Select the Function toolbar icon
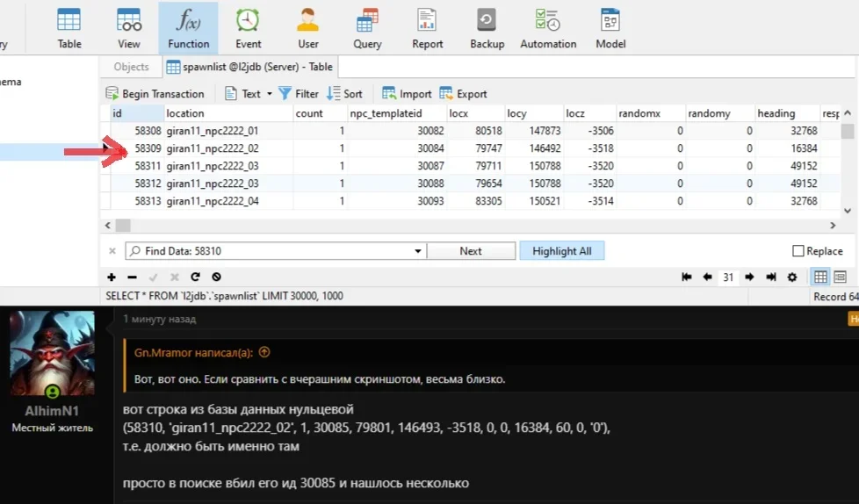859x504 pixels. [189, 28]
